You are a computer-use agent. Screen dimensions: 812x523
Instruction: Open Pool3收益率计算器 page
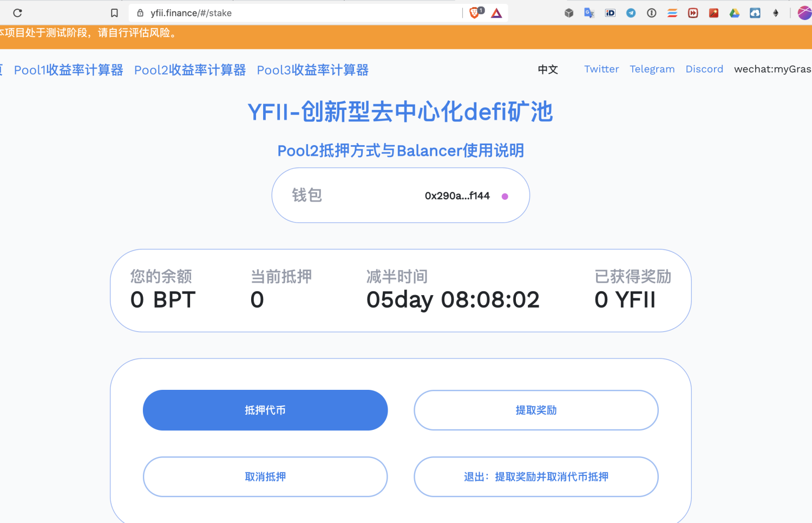tap(312, 70)
